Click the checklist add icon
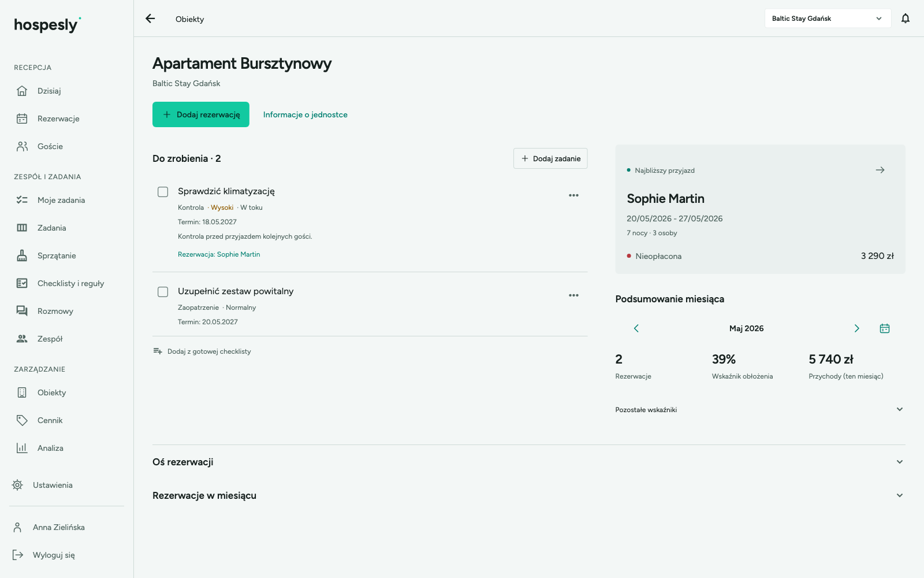 [x=157, y=351]
